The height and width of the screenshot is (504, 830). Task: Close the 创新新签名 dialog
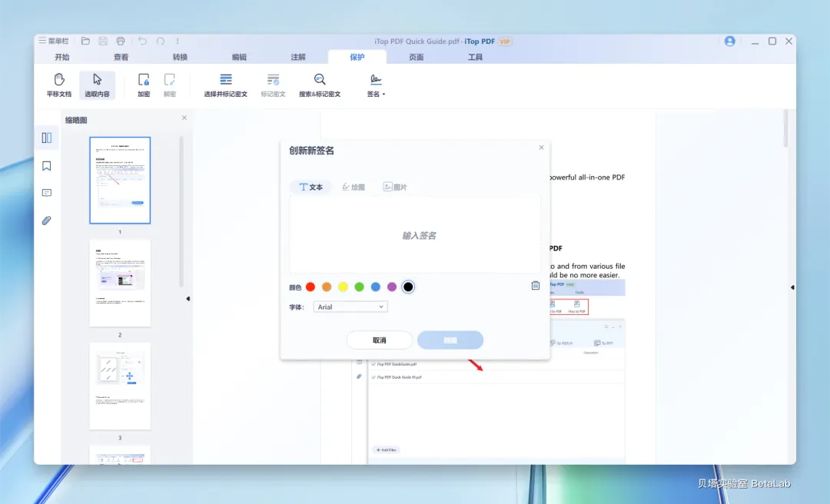(x=541, y=148)
